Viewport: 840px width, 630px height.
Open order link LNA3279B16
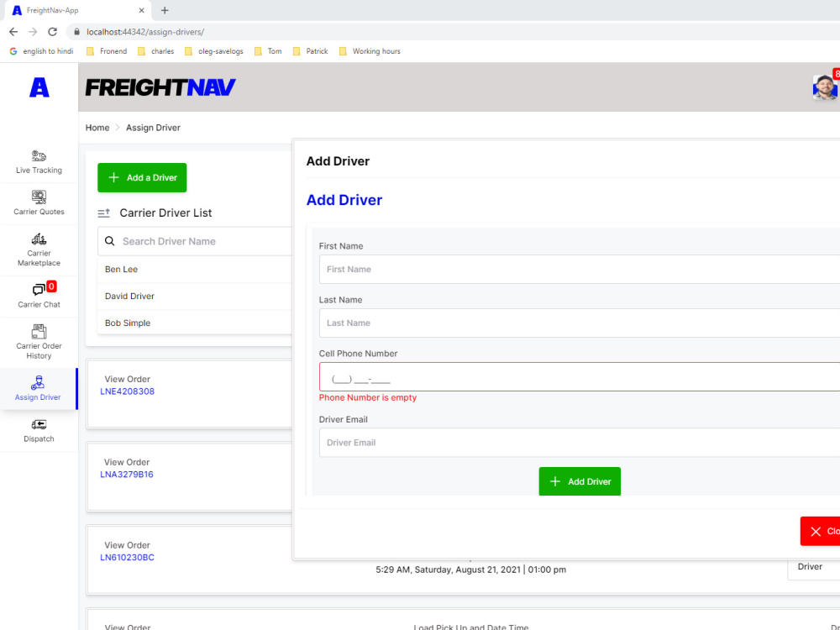click(x=127, y=475)
